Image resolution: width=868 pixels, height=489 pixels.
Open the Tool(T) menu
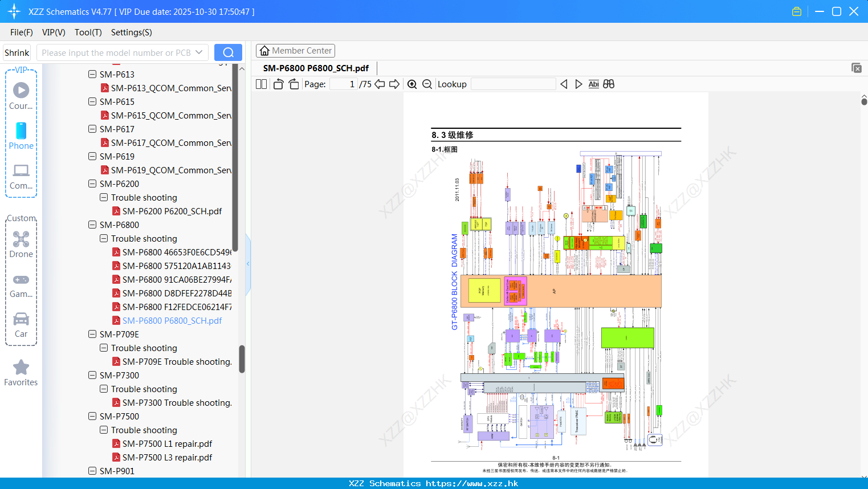(88, 32)
